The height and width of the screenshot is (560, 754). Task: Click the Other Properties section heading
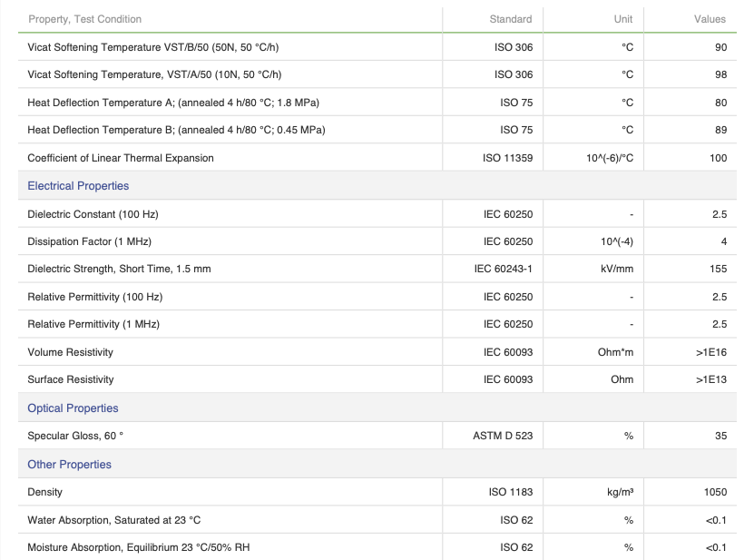69,465
